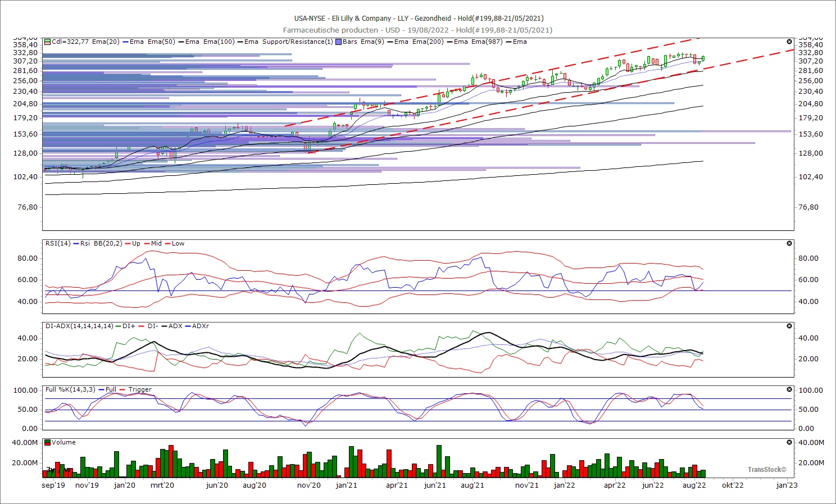Image resolution: width=836 pixels, height=504 pixels.
Task: Click the jan'20 date label
Action: click(125, 485)
